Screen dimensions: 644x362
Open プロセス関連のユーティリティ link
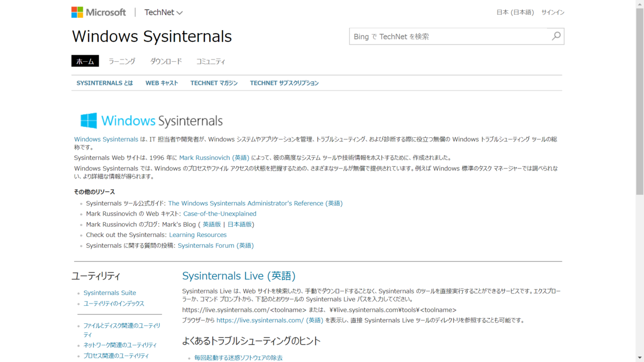point(116,356)
